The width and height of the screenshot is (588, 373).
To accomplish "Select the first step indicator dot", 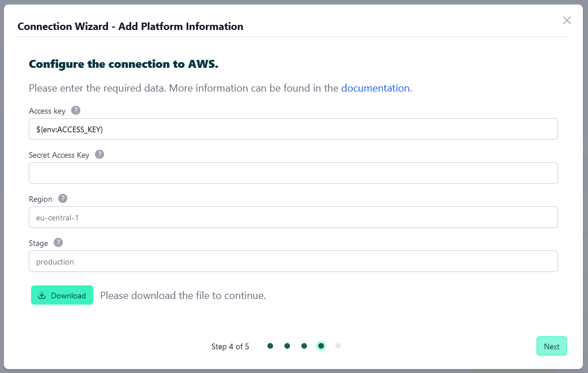I will 270,345.
